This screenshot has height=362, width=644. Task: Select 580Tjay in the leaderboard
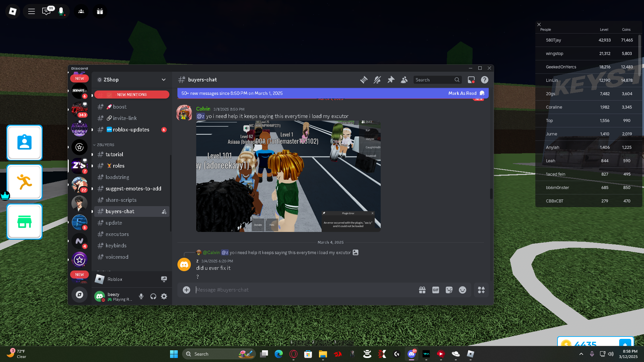tap(589, 40)
